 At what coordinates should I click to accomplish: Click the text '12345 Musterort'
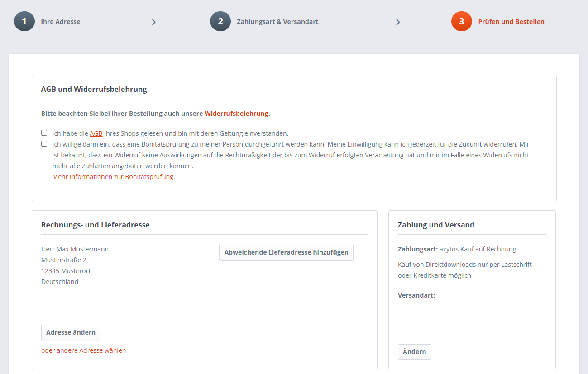point(66,271)
